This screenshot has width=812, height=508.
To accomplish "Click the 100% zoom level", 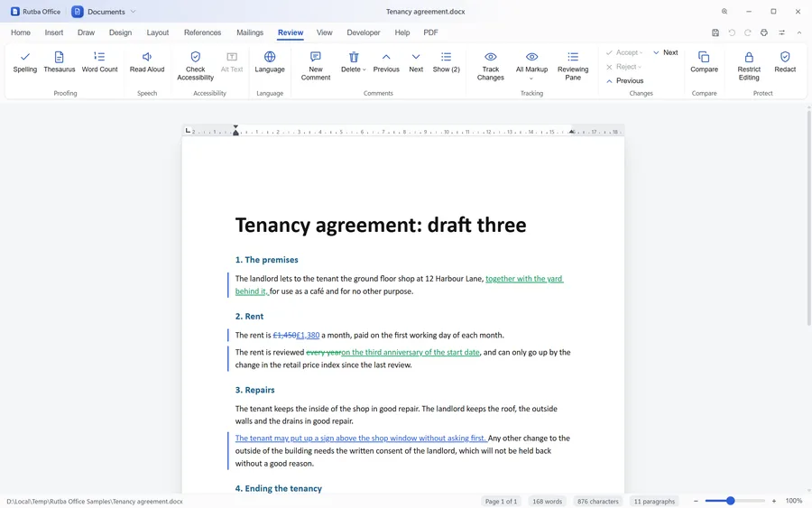I will (x=793, y=501).
